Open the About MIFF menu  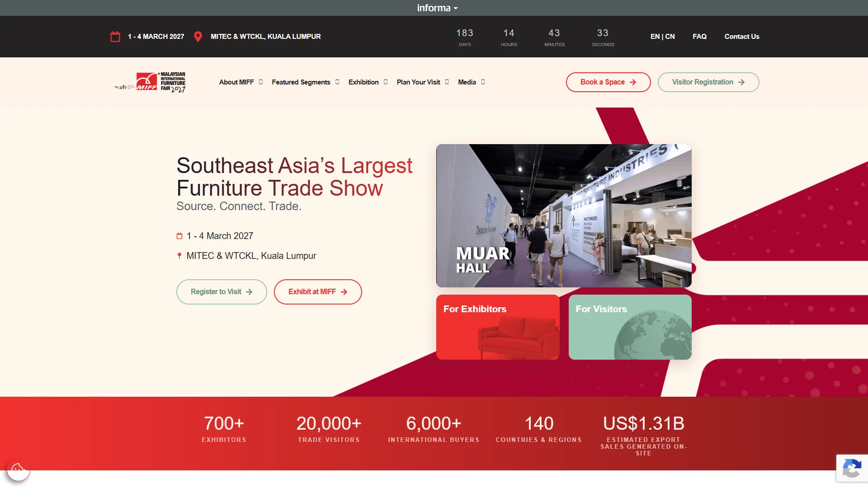tap(236, 82)
